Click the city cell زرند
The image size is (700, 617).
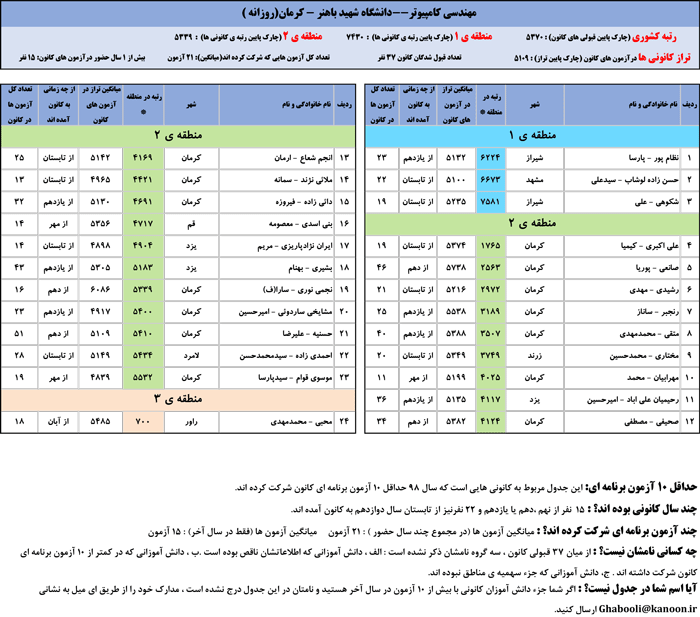(534, 354)
